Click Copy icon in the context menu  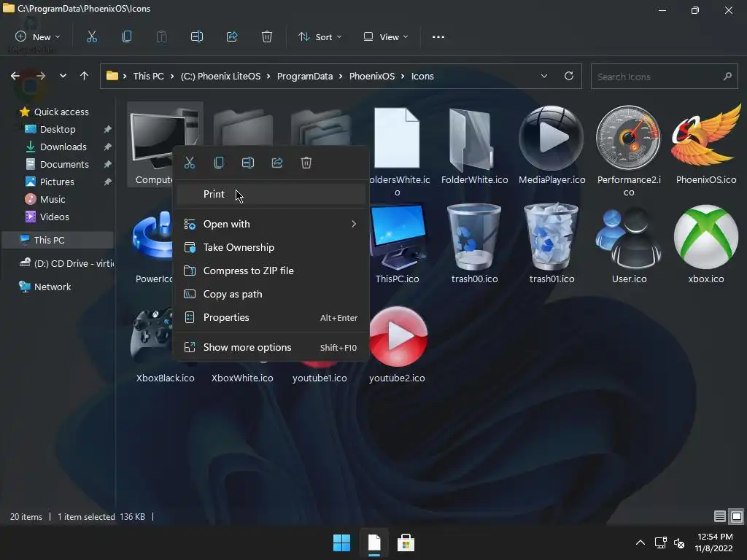pos(219,163)
